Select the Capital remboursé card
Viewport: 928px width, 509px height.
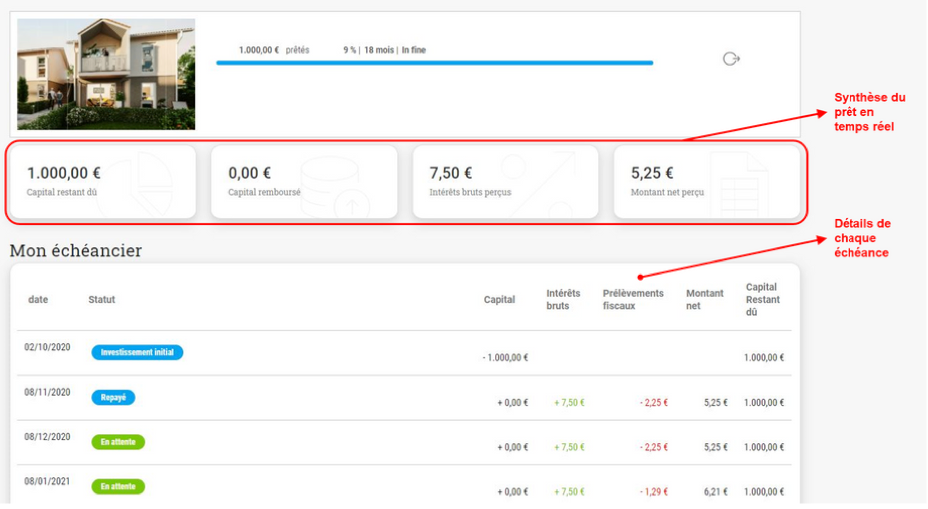tap(304, 182)
